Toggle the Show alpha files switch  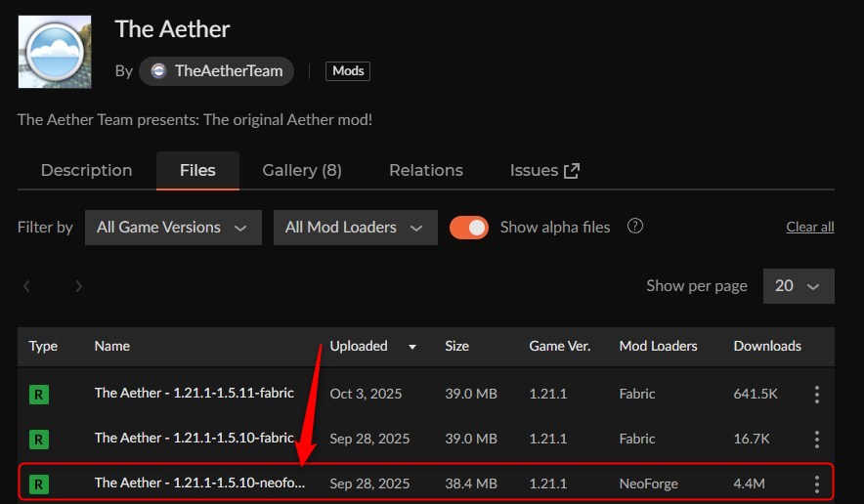click(x=469, y=228)
